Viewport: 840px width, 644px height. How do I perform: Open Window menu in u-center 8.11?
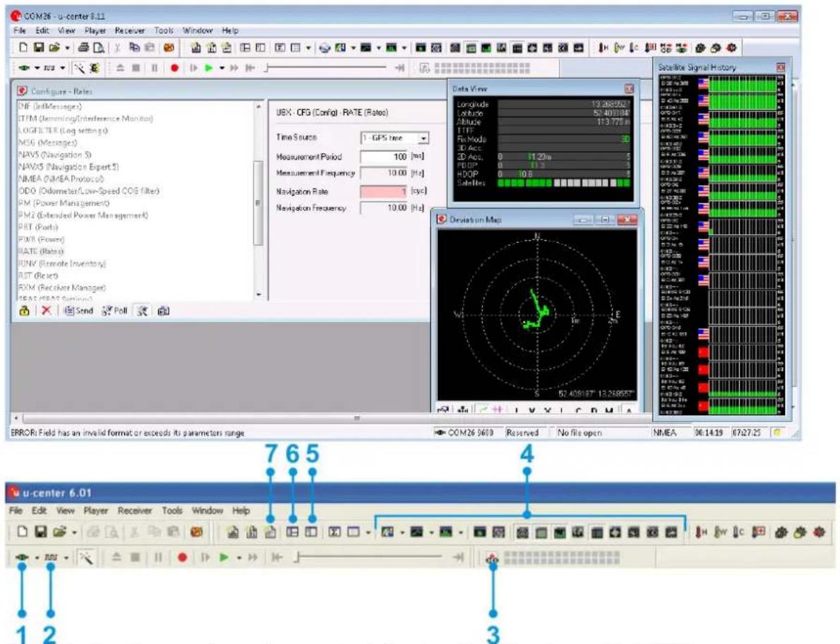(x=198, y=30)
